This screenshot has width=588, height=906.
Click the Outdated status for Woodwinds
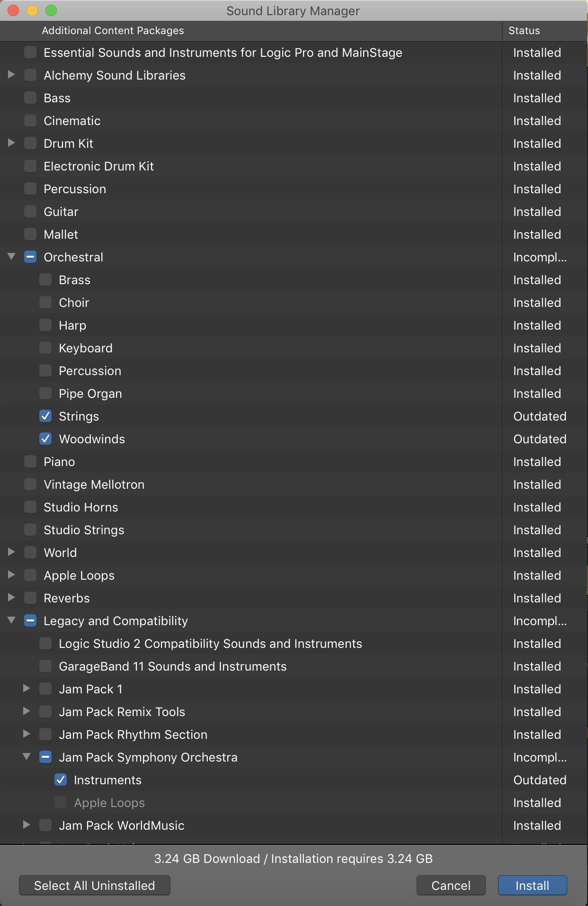540,439
